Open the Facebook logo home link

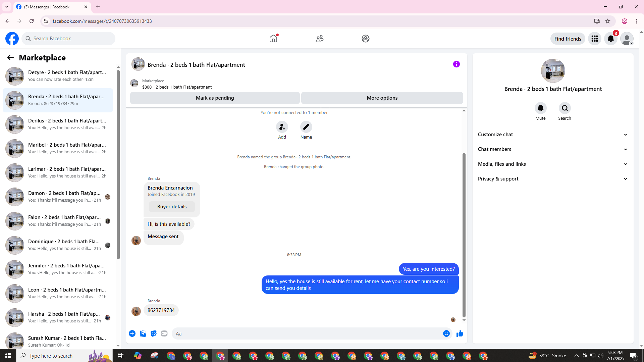[x=12, y=39]
